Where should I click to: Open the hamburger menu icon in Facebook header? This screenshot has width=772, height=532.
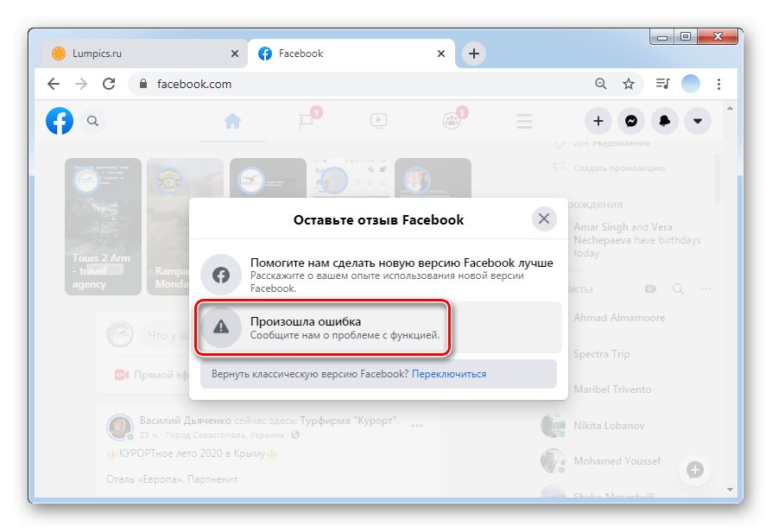524,121
